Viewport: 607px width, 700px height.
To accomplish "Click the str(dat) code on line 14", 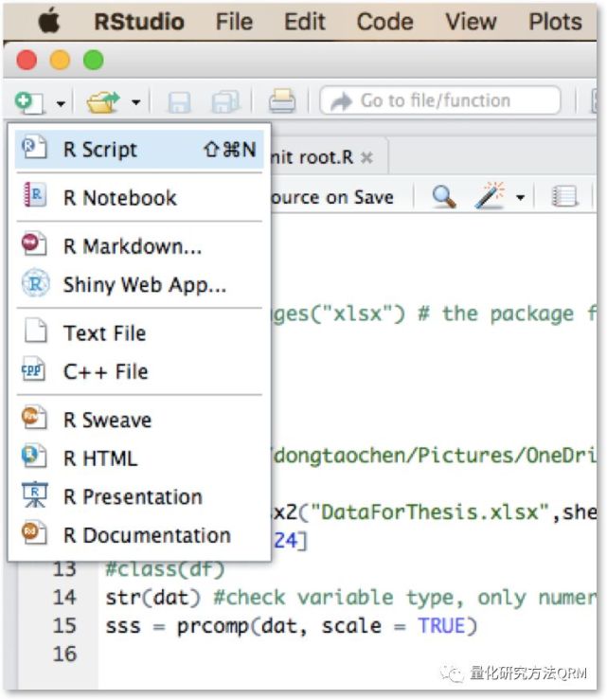I will pos(153,598).
